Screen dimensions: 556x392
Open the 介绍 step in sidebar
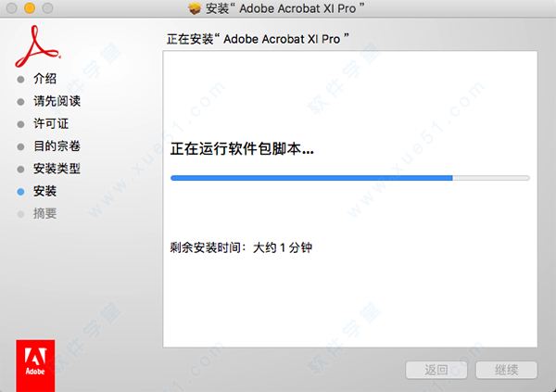pyautogui.click(x=44, y=79)
